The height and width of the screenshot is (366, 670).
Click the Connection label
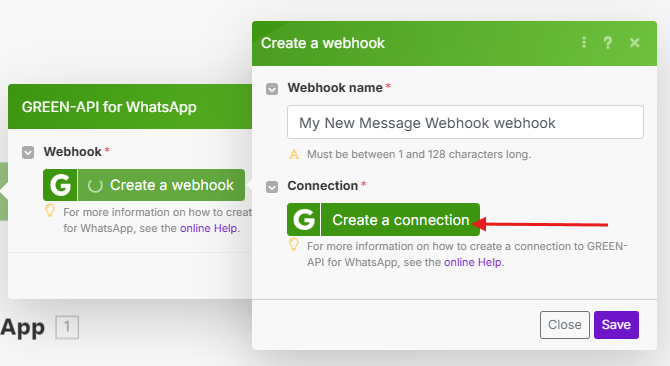click(323, 186)
